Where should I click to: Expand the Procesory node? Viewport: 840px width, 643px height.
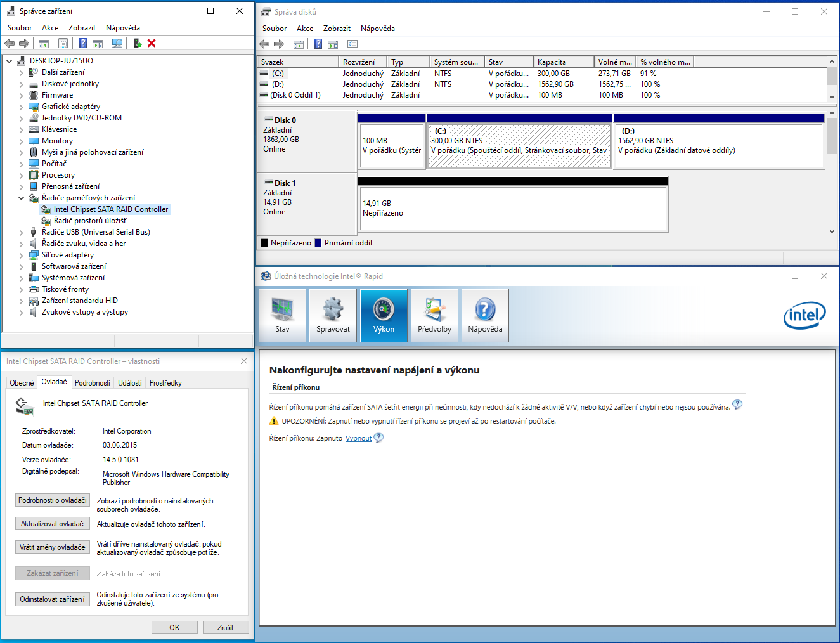pyautogui.click(x=21, y=176)
